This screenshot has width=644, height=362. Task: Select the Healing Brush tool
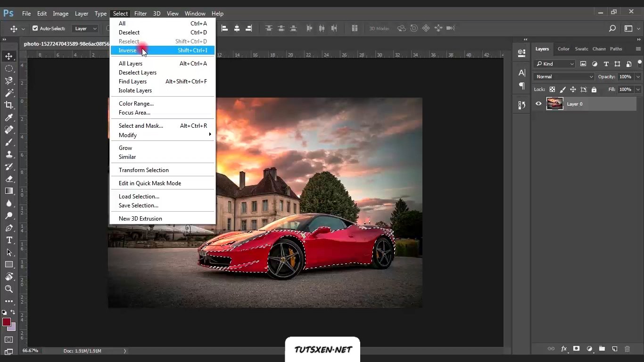coord(9,130)
